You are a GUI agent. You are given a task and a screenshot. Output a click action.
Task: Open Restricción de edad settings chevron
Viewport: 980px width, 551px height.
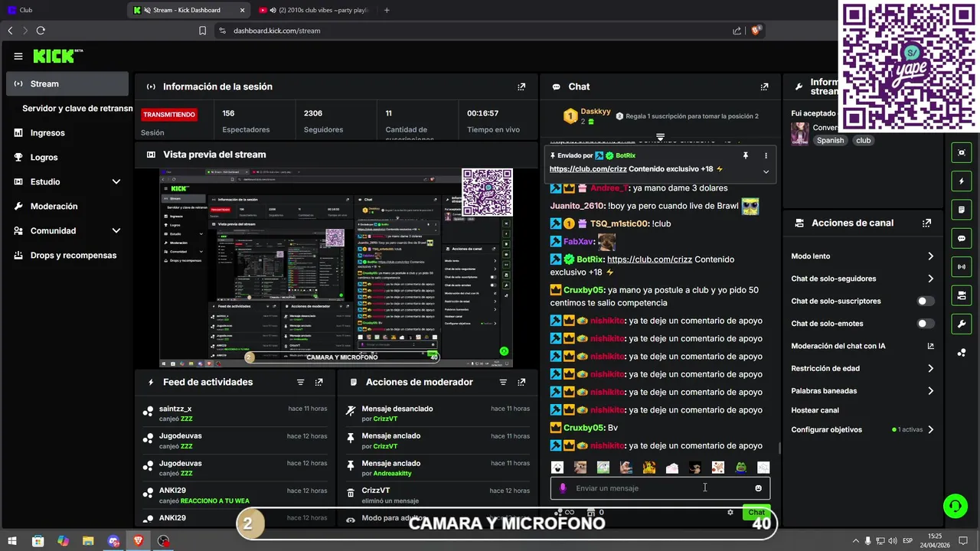click(x=930, y=368)
